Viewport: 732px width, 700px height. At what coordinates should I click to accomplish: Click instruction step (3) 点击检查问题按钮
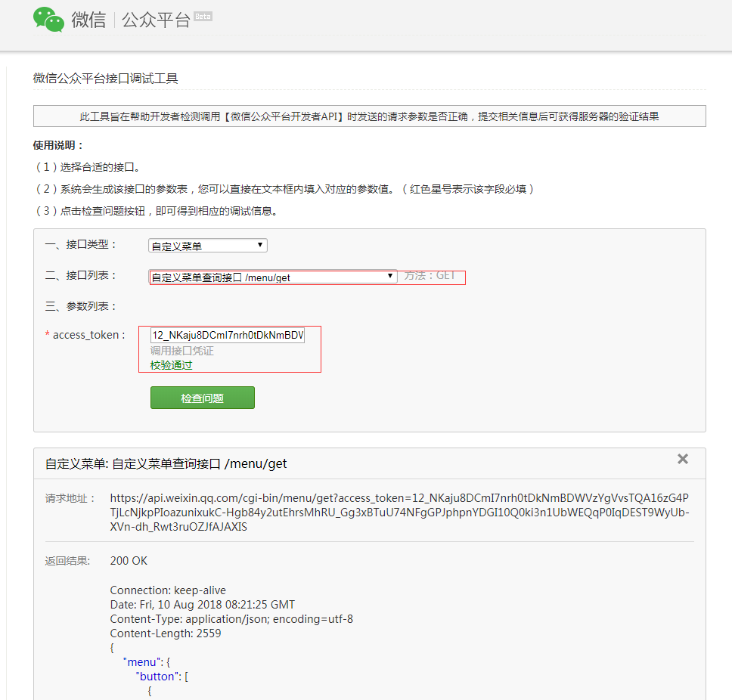[157, 211]
